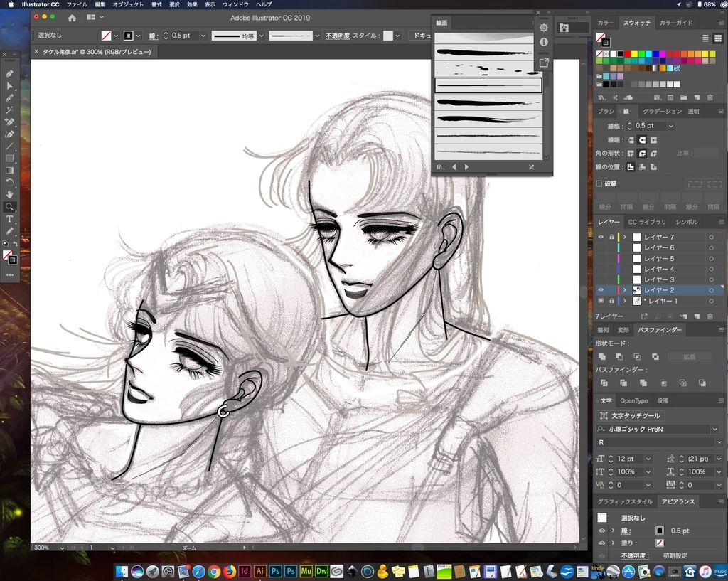
Task: Open the 12 pt font size dropdown
Action: click(x=648, y=459)
